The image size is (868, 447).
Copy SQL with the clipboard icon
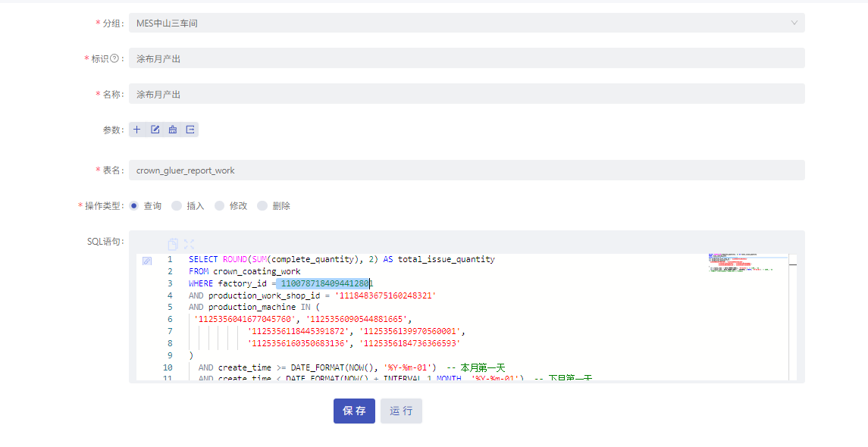pos(173,244)
